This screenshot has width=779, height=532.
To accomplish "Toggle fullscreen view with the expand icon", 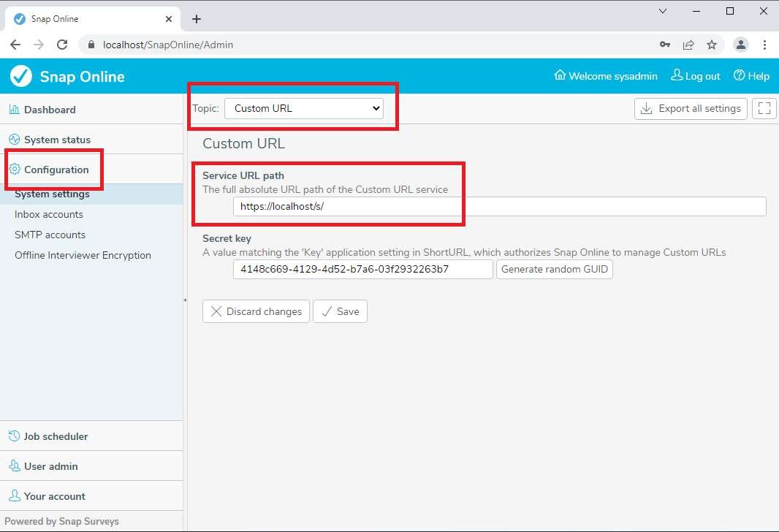I will tap(764, 109).
